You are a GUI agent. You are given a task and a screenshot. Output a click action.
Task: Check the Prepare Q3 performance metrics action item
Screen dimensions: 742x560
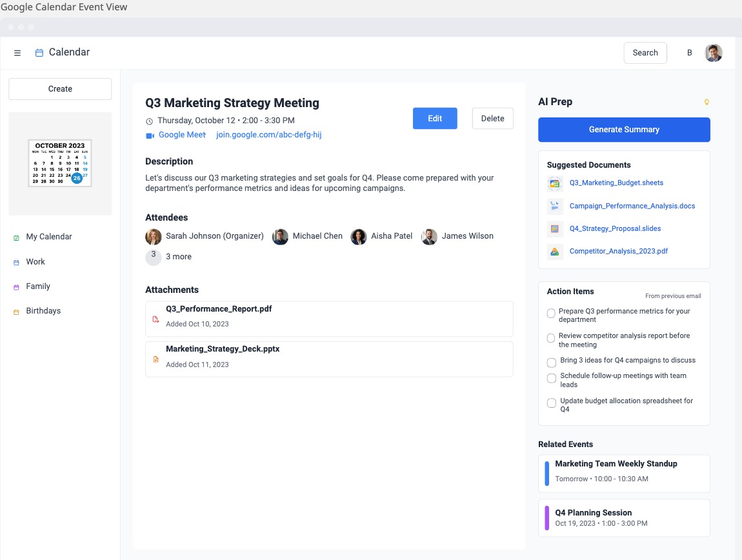tap(551, 313)
